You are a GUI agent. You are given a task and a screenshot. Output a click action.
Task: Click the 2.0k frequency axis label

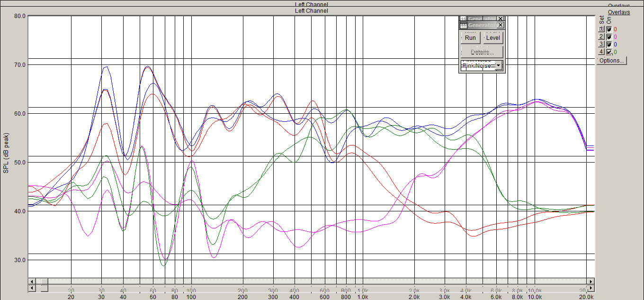pos(414,297)
